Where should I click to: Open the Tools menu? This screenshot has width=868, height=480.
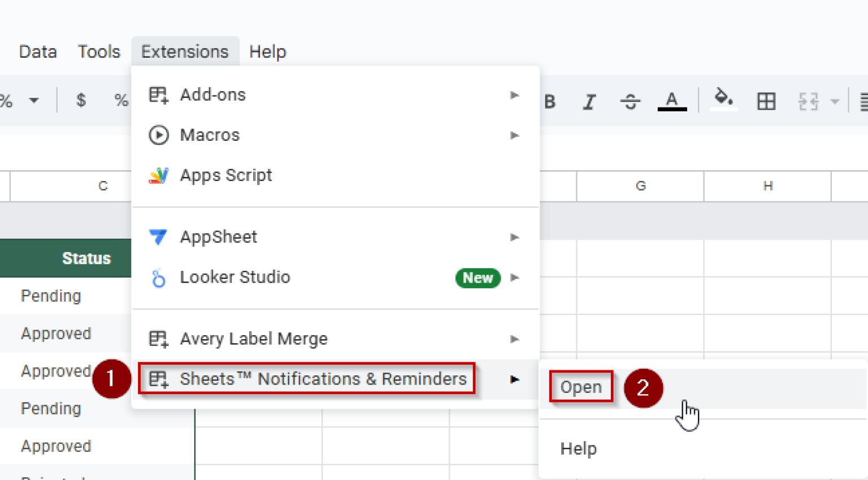point(98,51)
